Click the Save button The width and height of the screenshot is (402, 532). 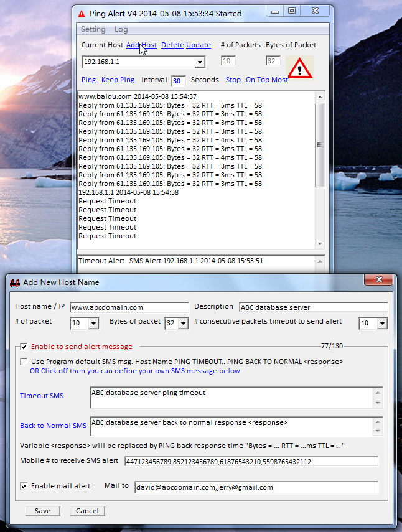click(x=42, y=511)
